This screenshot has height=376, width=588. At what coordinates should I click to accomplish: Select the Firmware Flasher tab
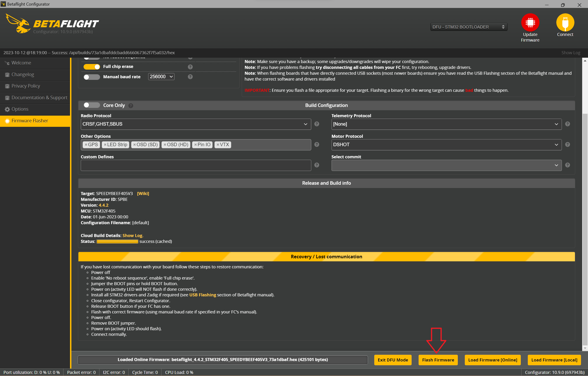(35, 121)
